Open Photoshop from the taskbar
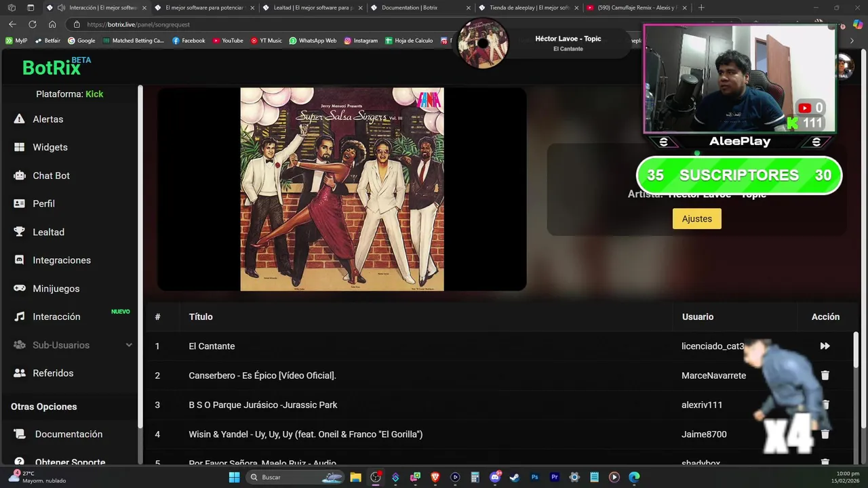 coord(534,477)
